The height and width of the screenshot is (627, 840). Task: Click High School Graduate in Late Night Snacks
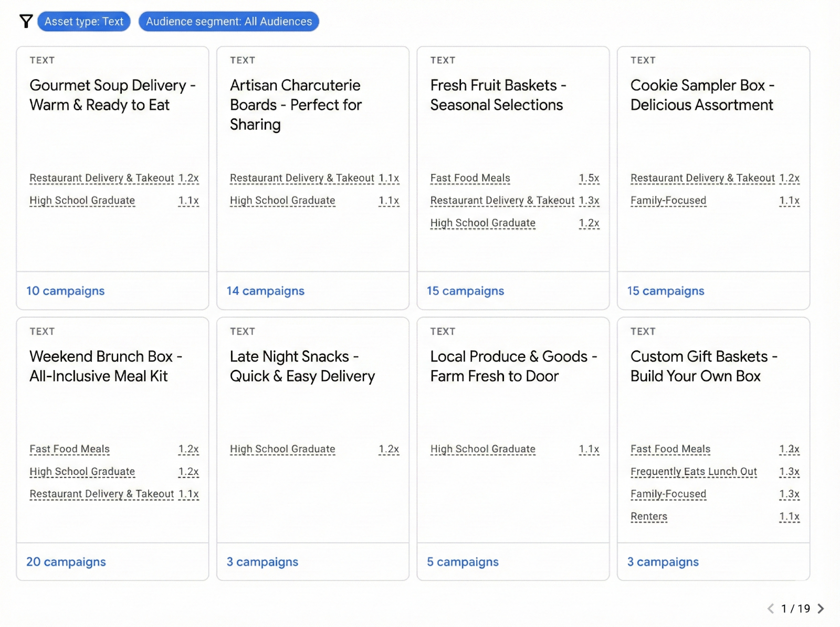282,449
